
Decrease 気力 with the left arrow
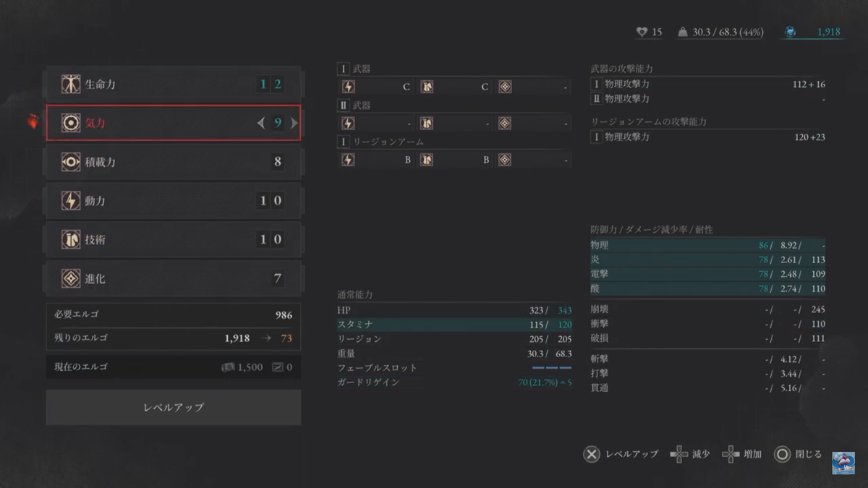point(261,124)
